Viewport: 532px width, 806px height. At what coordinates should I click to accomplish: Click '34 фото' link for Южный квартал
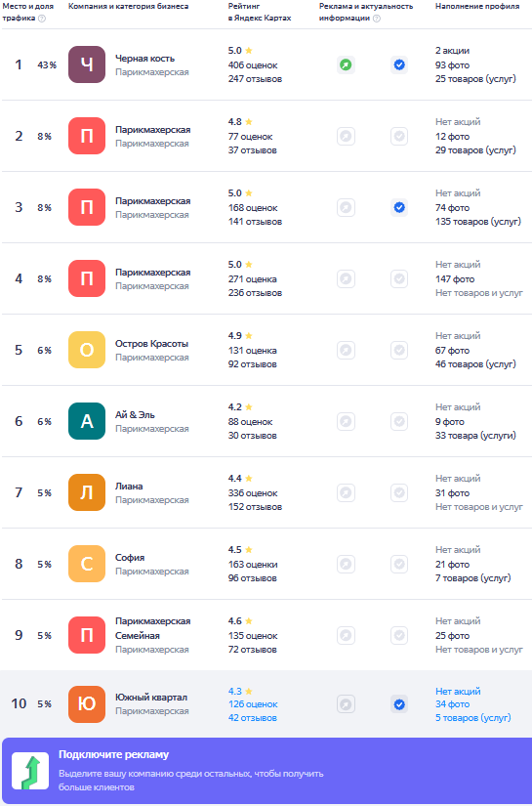point(452,704)
